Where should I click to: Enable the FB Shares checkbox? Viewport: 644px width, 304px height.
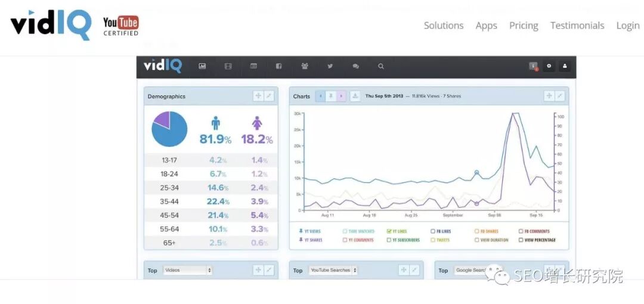tap(477, 231)
